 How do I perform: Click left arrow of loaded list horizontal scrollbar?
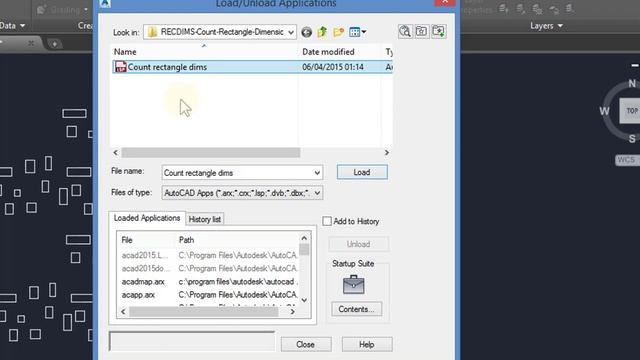pyautogui.click(x=123, y=311)
